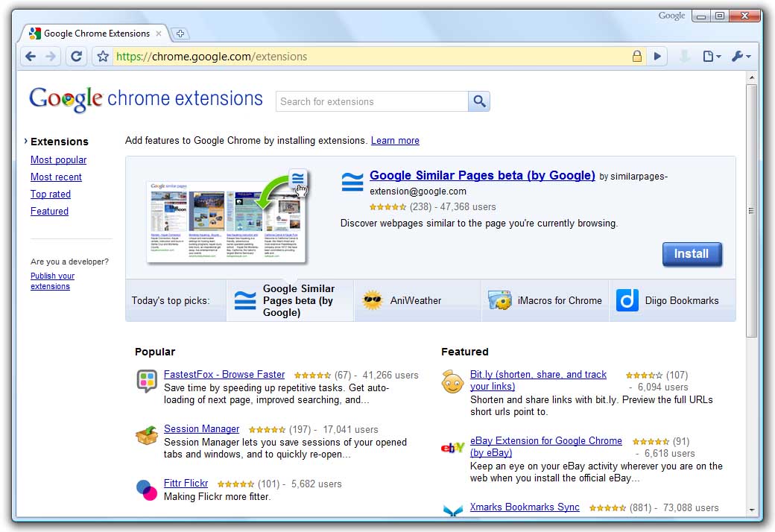Open the Most popular link

[58, 159]
